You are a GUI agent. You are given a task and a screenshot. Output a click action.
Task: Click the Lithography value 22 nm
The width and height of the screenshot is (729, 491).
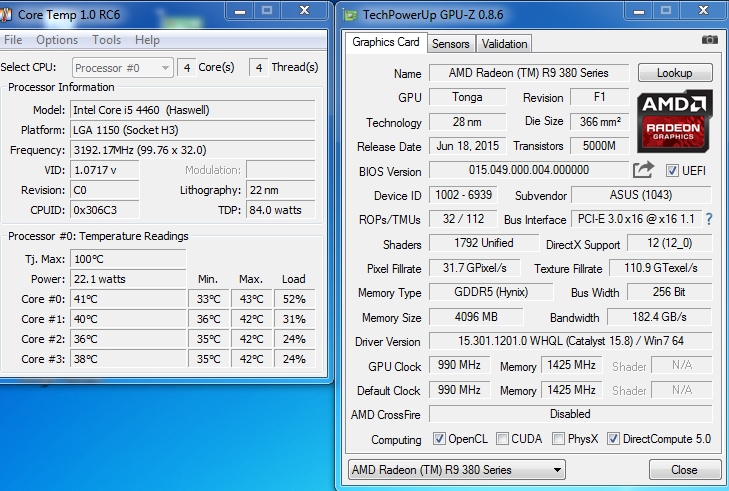coord(281,190)
